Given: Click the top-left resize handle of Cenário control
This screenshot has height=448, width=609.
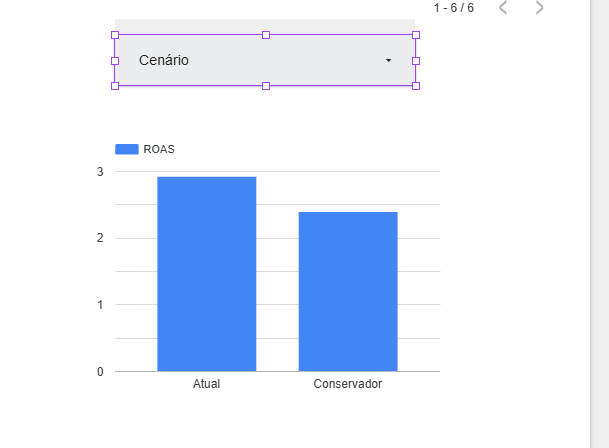Looking at the screenshot, I should point(115,35).
